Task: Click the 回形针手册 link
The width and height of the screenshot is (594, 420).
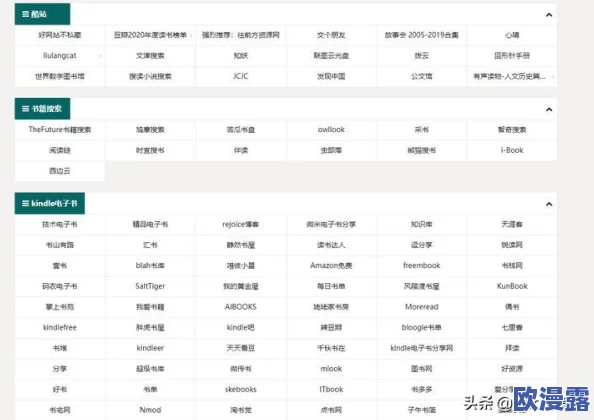Action: click(512, 56)
